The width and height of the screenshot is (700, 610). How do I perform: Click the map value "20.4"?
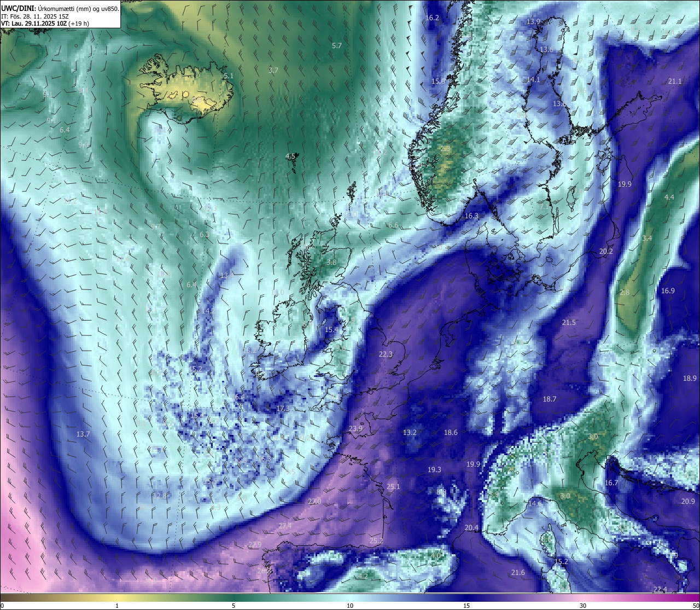pos(471,528)
